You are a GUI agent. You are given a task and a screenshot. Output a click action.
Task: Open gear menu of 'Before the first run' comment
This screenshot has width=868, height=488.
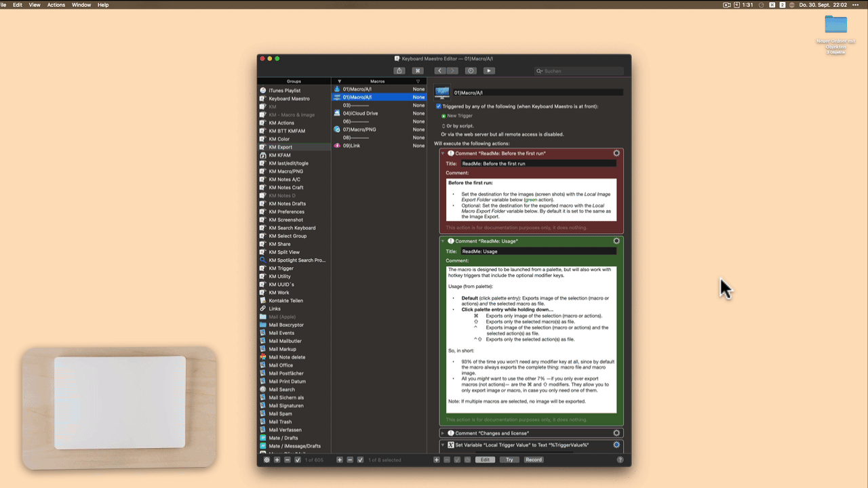[616, 153]
